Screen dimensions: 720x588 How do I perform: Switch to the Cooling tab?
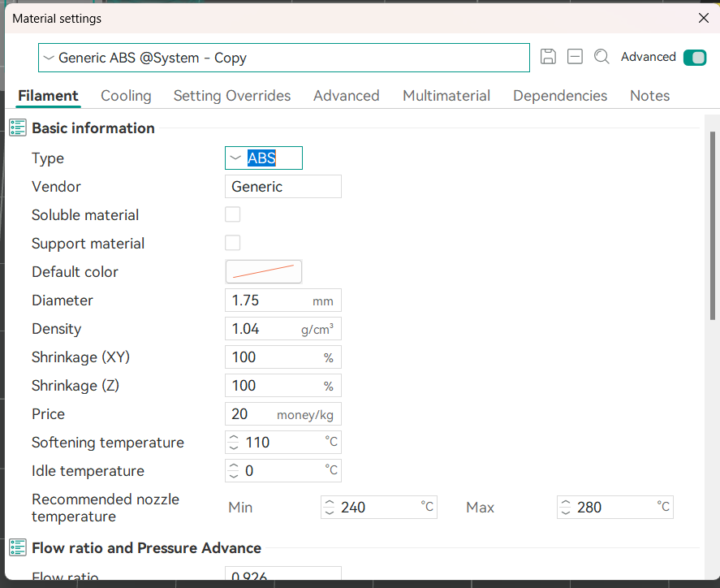pos(126,96)
